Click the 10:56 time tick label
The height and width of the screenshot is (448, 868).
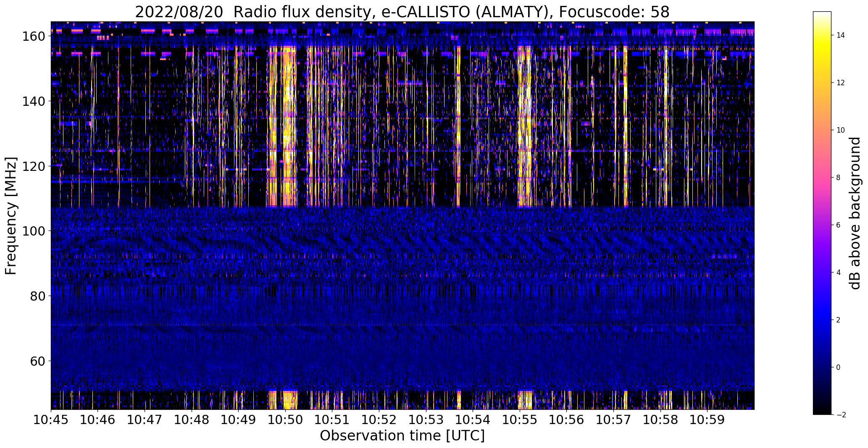[567, 419]
